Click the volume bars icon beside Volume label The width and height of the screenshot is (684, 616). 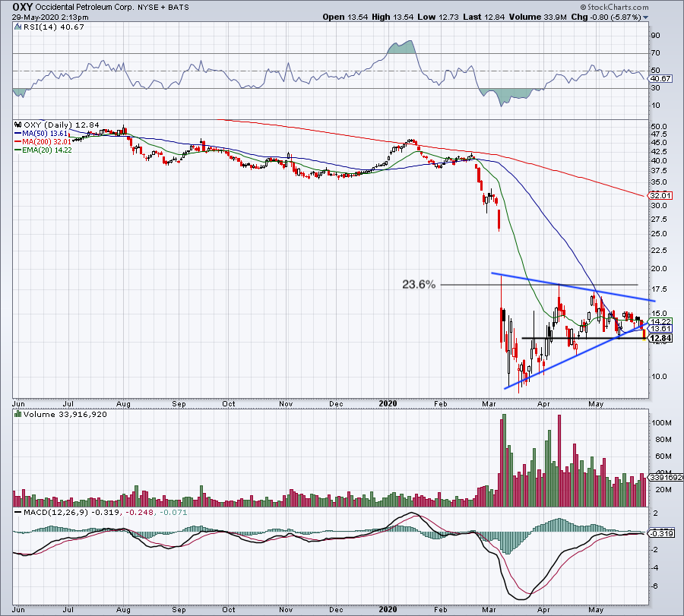pos(18,414)
